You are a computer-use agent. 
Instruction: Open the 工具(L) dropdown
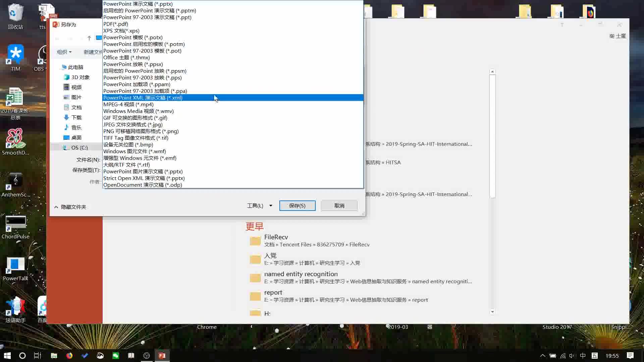[260, 205]
